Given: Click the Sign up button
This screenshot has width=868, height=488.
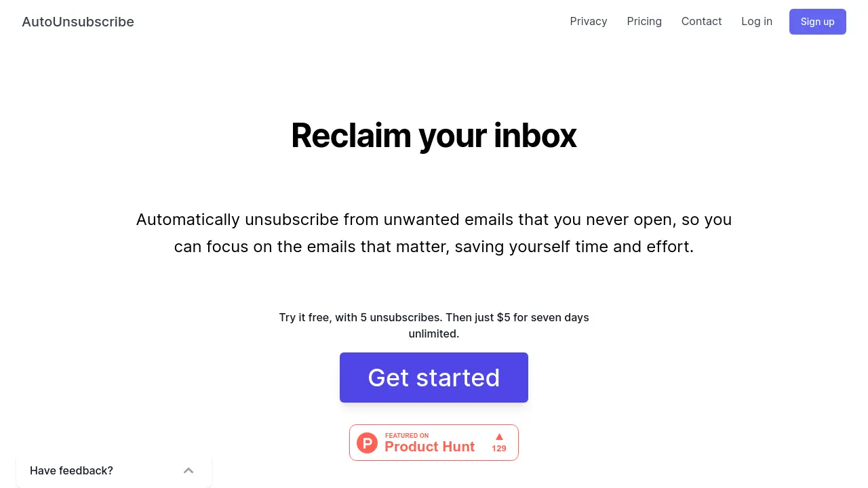Looking at the screenshot, I should pos(818,22).
